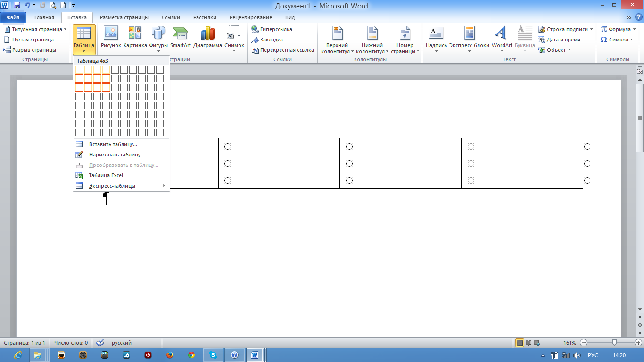This screenshot has width=644, height=362.
Task: Expand the Экспресс-таблицы submenu
Action: click(x=121, y=186)
